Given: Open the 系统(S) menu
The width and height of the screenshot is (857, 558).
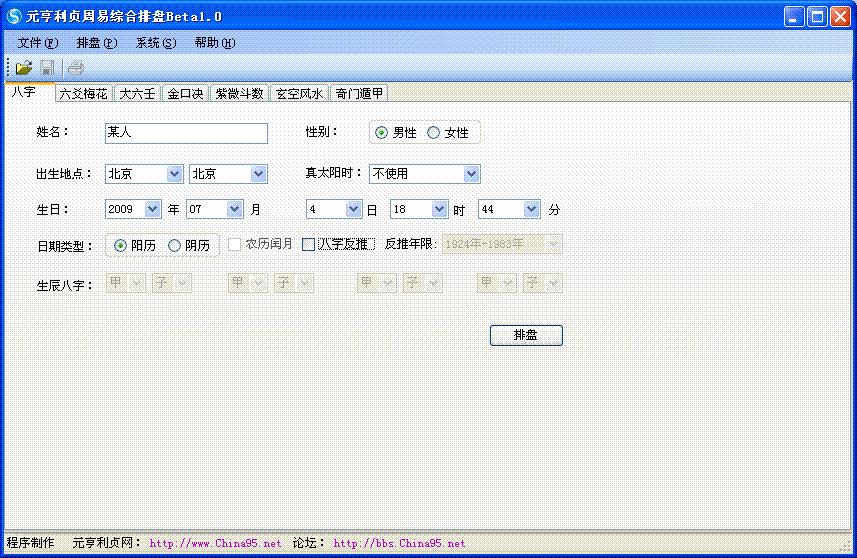Looking at the screenshot, I should click(156, 43).
